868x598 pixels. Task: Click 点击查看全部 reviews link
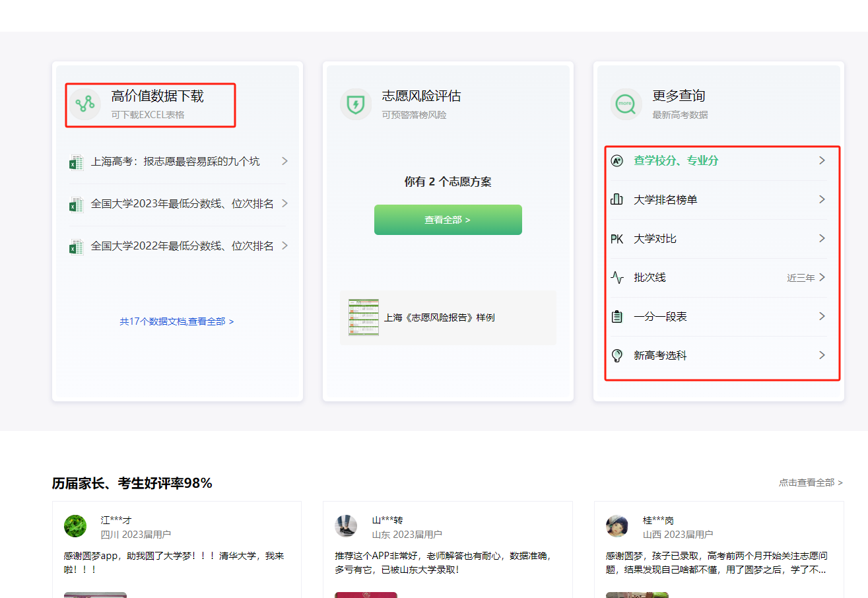pos(810,482)
